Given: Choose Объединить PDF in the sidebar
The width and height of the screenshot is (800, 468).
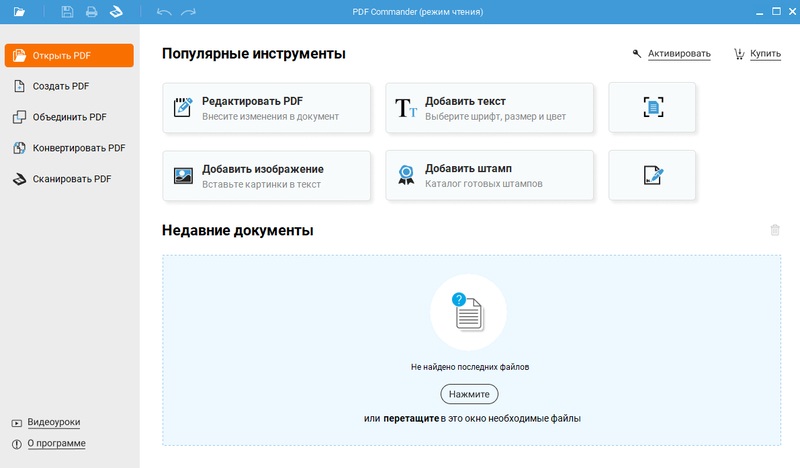Looking at the screenshot, I should (x=68, y=117).
